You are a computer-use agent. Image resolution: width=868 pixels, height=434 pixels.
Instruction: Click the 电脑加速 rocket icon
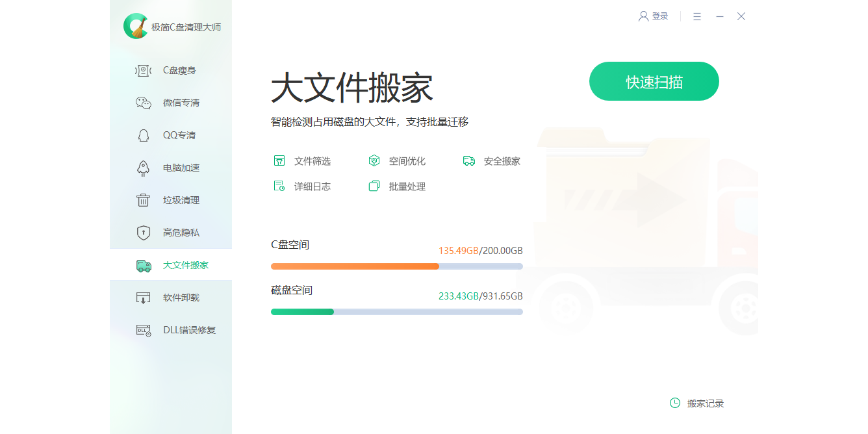point(144,168)
